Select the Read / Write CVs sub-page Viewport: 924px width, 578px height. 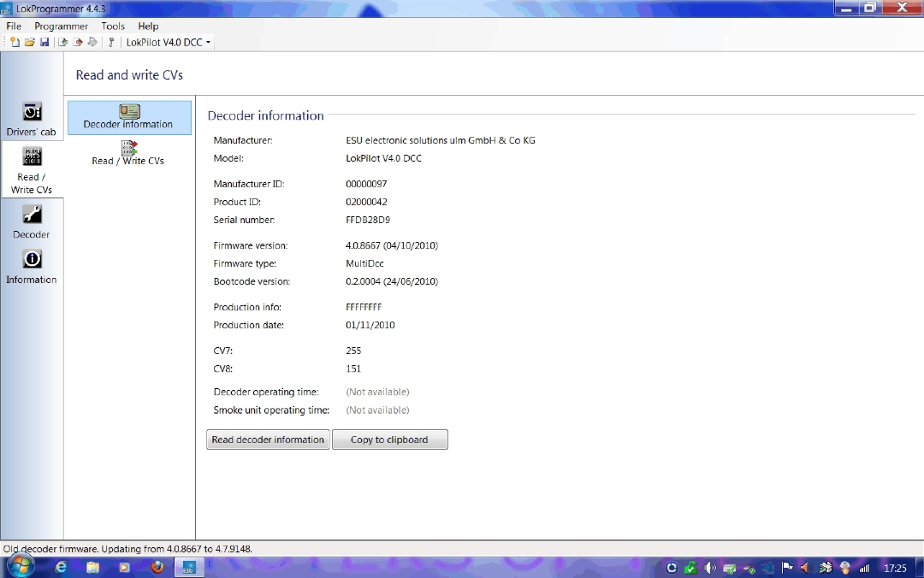tap(129, 153)
